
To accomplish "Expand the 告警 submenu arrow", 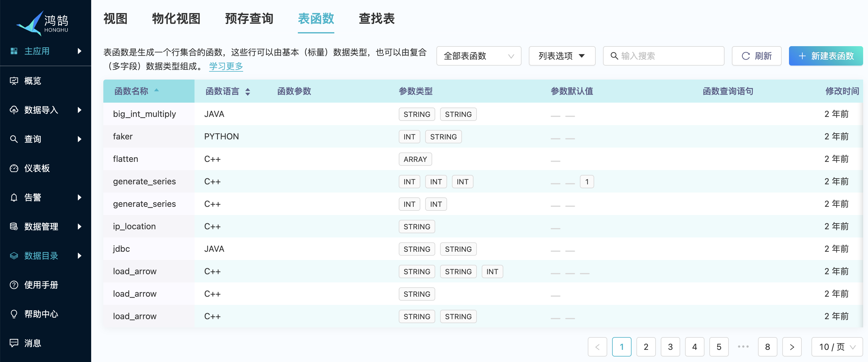I will click(x=80, y=197).
